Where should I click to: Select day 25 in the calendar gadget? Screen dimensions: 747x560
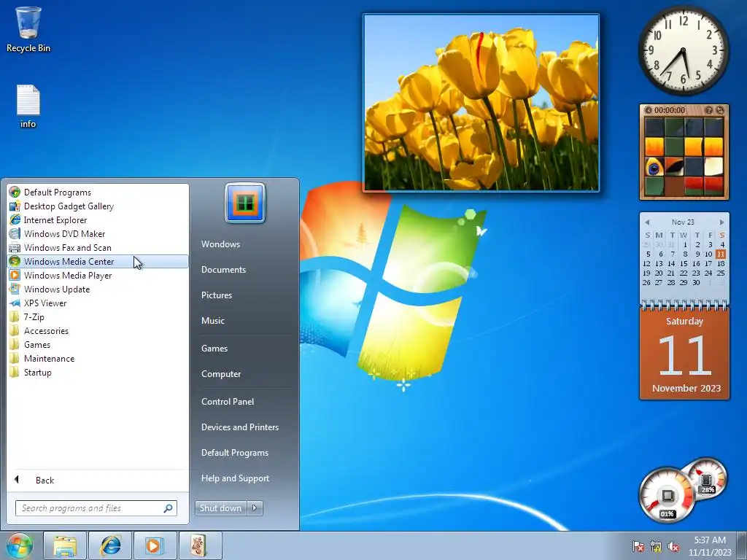[x=720, y=273]
